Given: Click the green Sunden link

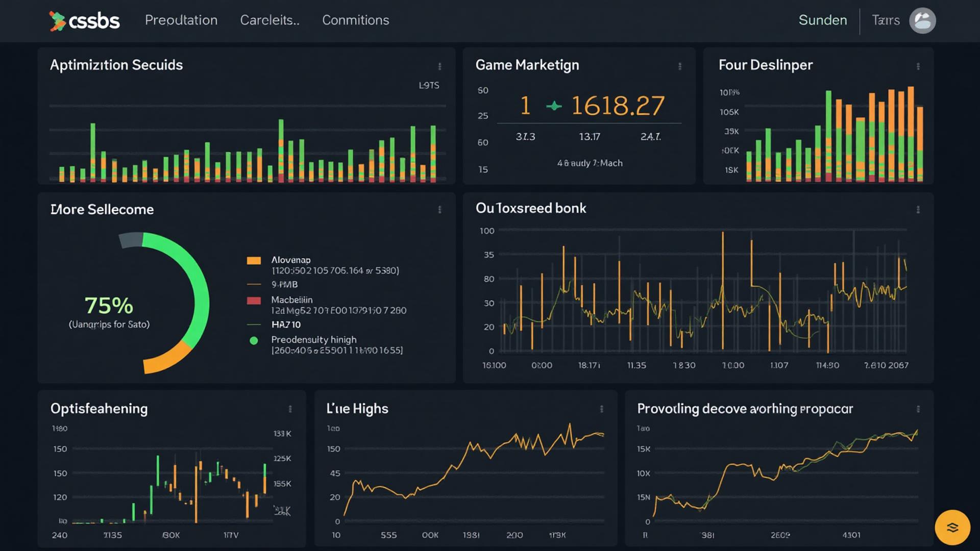Looking at the screenshot, I should [x=822, y=20].
